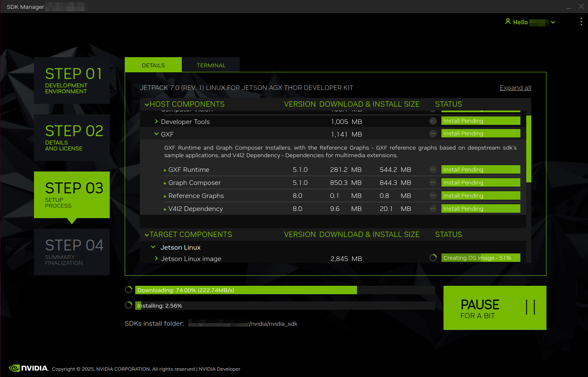Open the Graph Composer ellipsis options menu
588x377 pixels.
(433, 182)
